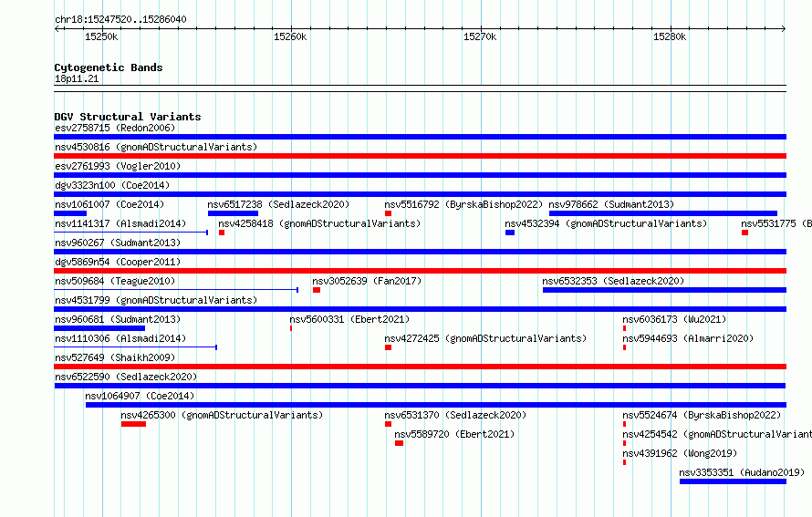Image resolution: width=812 pixels, height=517 pixels.
Task: Click the nsv3052639 (Fan2017) red marker
Action: pos(317,290)
